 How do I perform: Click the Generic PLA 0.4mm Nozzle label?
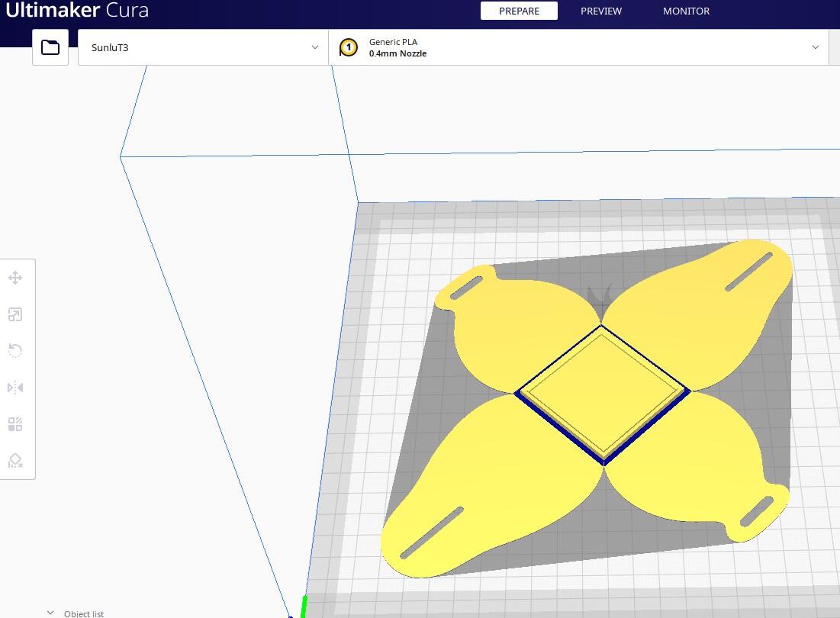point(397,48)
